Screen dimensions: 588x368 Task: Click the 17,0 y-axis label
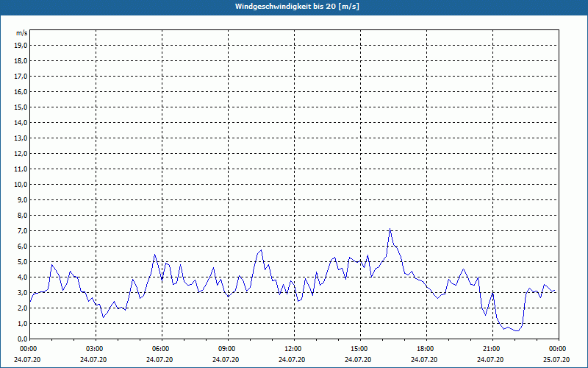21,77
